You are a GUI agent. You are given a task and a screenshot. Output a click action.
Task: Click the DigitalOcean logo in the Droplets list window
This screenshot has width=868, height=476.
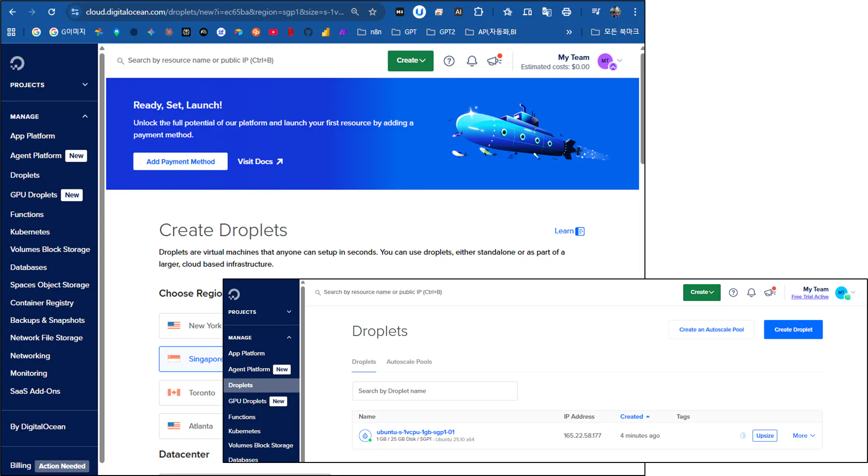[x=234, y=294]
